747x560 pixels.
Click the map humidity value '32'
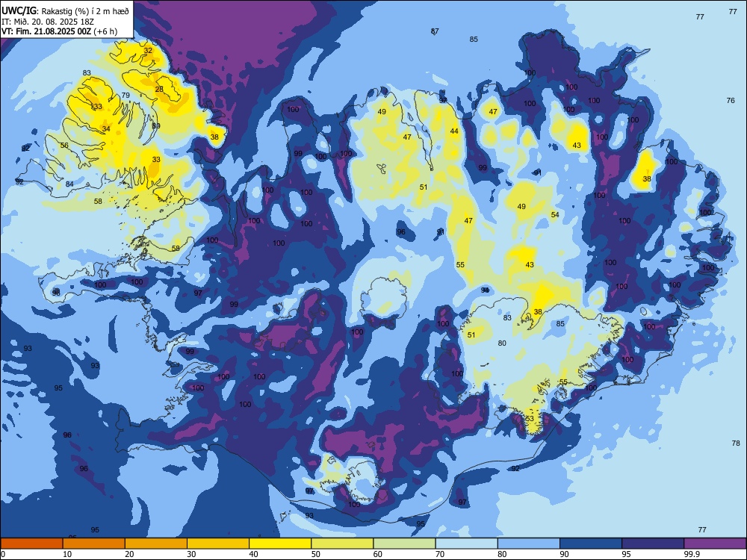pos(148,51)
